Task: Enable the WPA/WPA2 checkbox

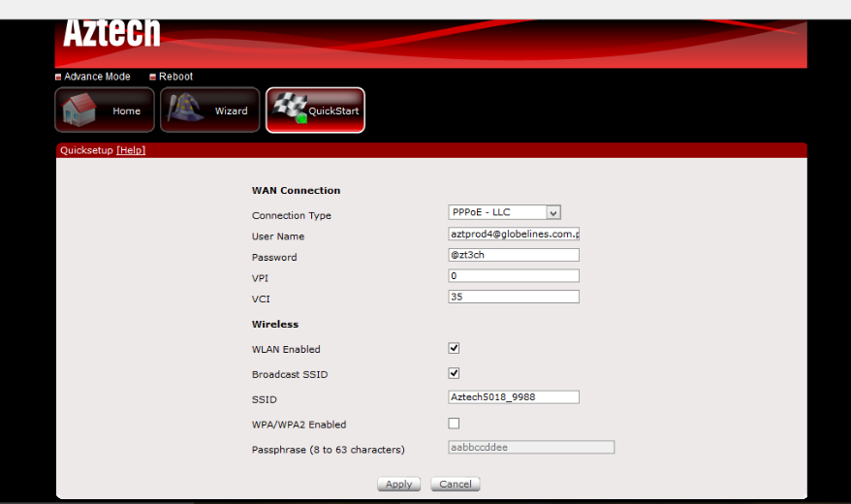Action: (455, 424)
